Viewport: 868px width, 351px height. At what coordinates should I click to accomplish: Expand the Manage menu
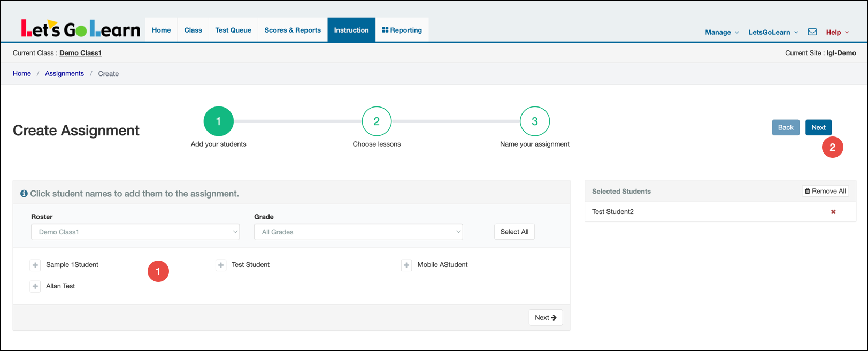click(x=722, y=32)
